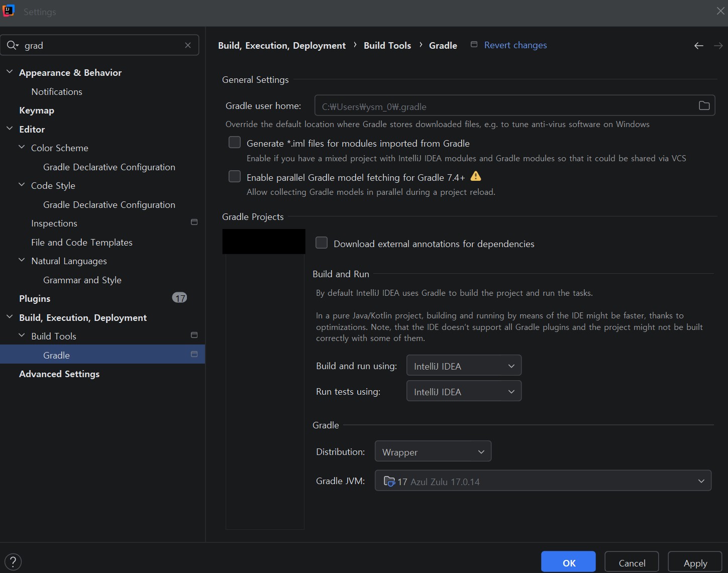Click Build Tools breadcrumb
Viewport: 728px width, 573px height.
[x=387, y=46]
